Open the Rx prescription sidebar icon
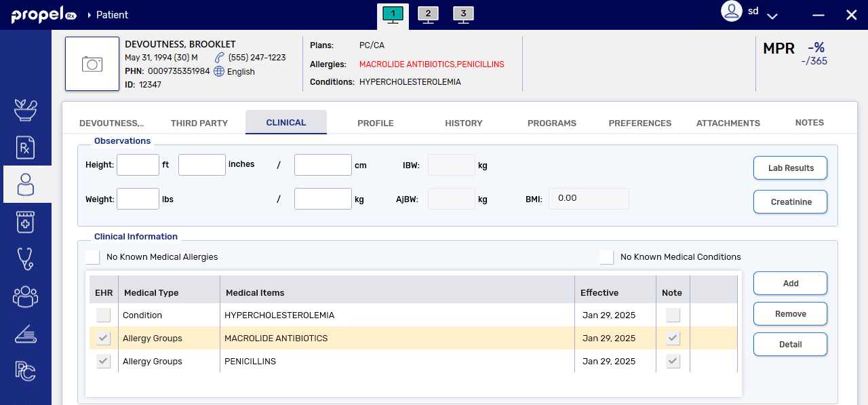Viewport: 868px width, 405px height. point(26,147)
